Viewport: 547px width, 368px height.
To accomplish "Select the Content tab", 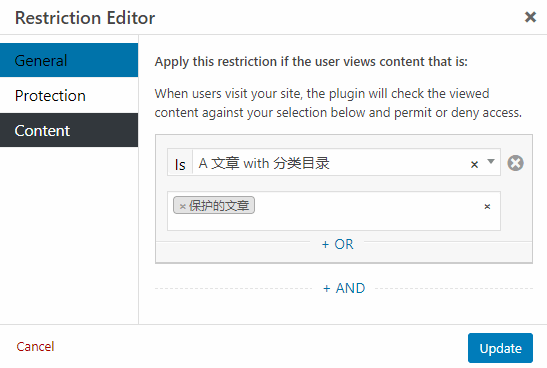I will [69, 130].
